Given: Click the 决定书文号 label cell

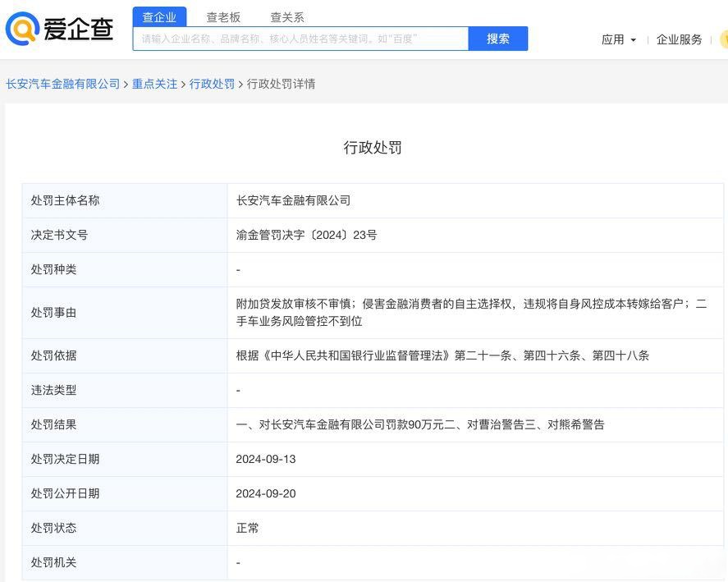Looking at the screenshot, I should click(x=125, y=235).
